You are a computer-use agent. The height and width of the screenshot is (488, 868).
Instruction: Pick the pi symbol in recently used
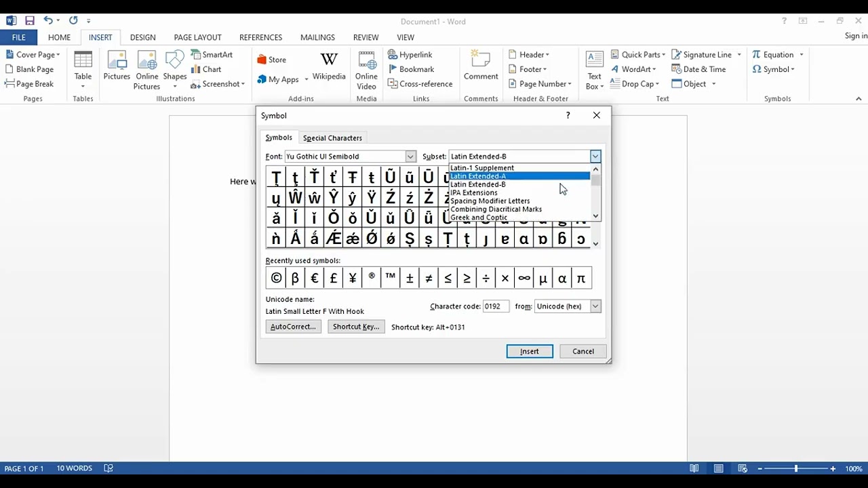click(x=581, y=278)
